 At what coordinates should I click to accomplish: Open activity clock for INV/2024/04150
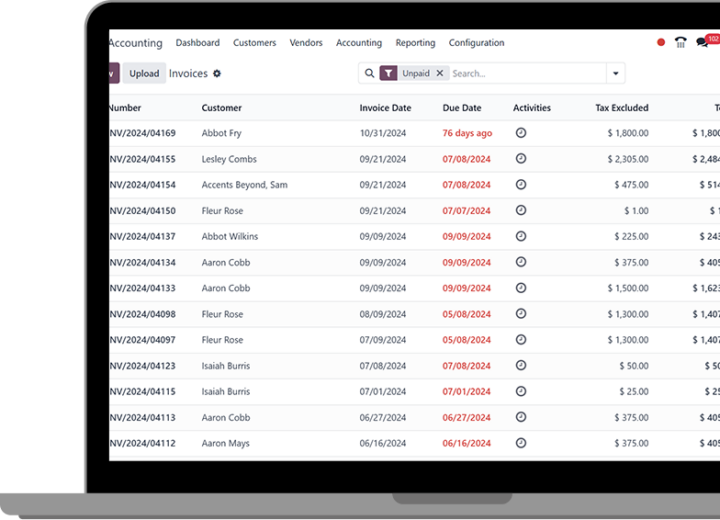click(521, 210)
